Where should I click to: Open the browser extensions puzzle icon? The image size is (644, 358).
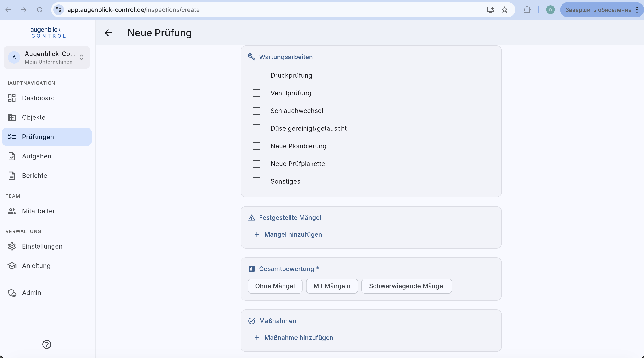coord(527,10)
